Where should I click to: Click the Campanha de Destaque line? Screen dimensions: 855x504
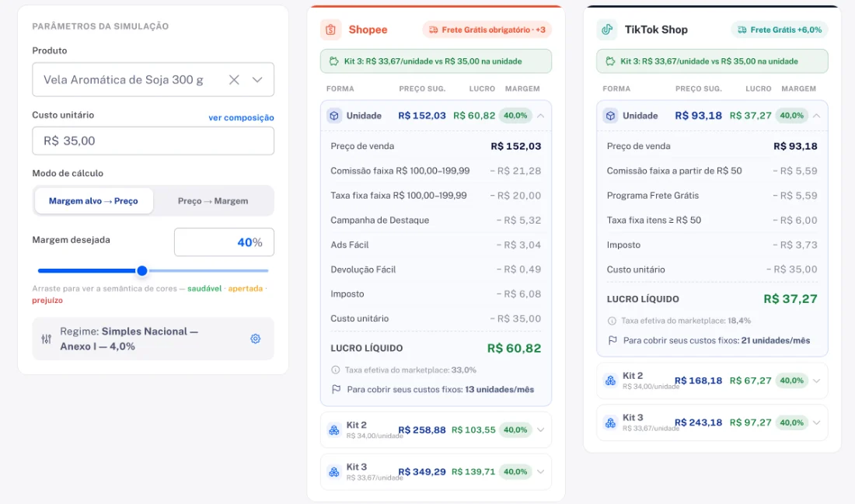[x=436, y=220]
